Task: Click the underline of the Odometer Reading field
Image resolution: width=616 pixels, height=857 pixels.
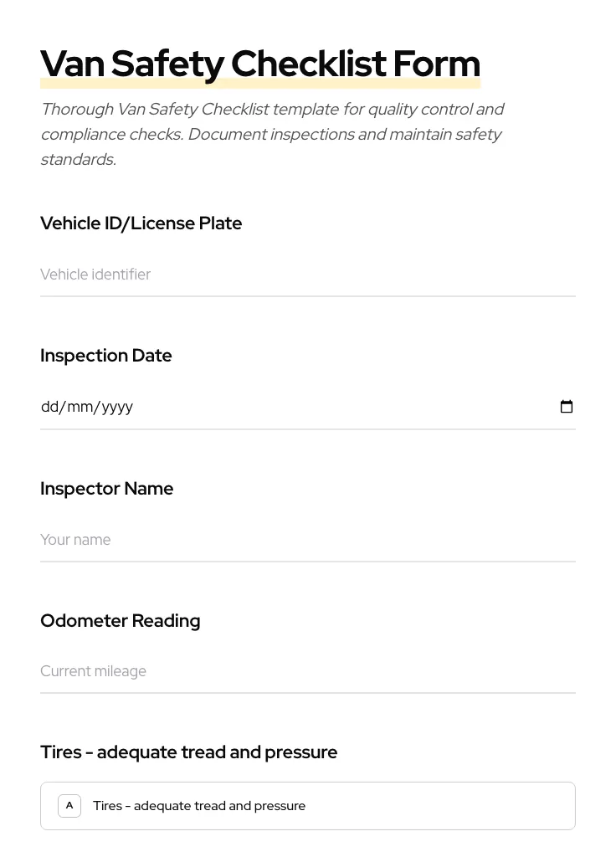Action: (x=308, y=693)
